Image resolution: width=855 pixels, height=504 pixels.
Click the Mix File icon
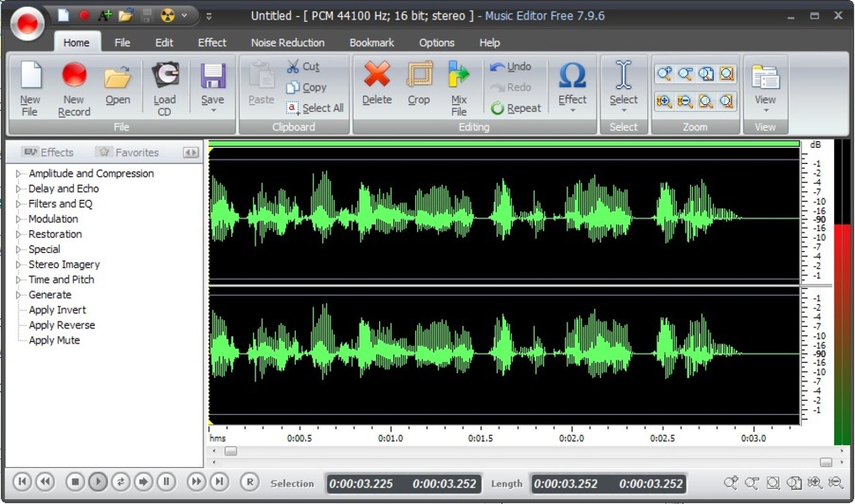click(459, 77)
